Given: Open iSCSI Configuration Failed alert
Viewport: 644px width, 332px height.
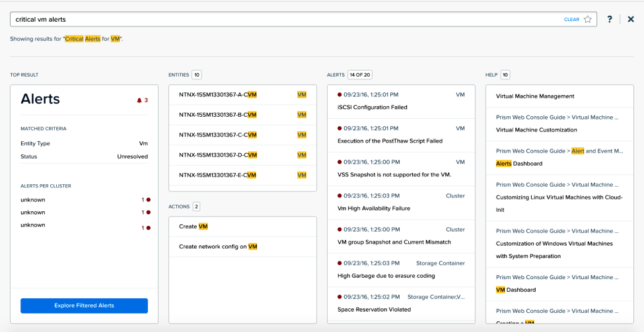Looking at the screenshot, I should pos(402,102).
